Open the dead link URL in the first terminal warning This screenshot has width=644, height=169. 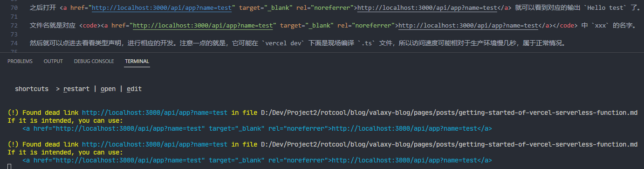[x=155, y=113]
